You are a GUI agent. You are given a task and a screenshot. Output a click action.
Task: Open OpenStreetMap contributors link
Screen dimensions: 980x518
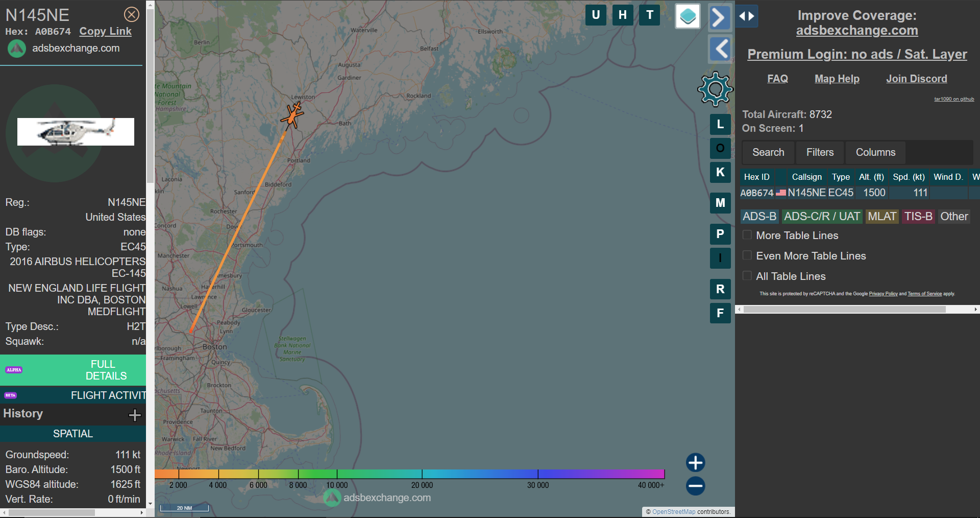click(x=674, y=512)
